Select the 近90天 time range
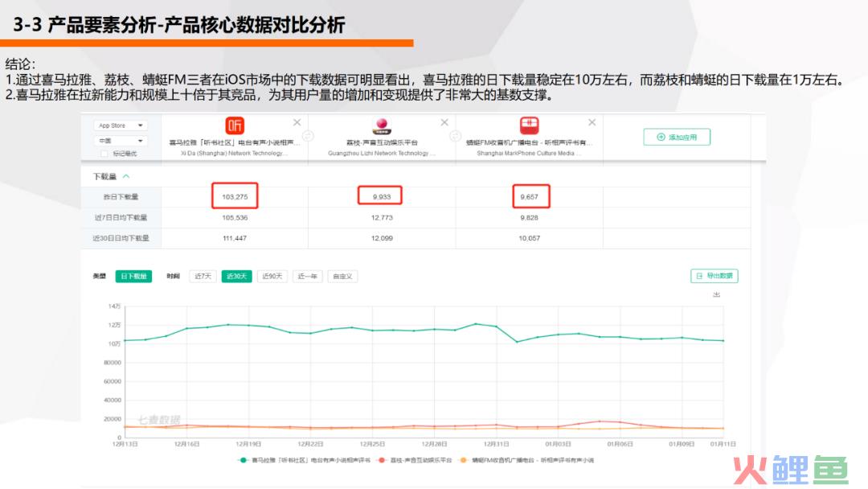 click(272, 277)
